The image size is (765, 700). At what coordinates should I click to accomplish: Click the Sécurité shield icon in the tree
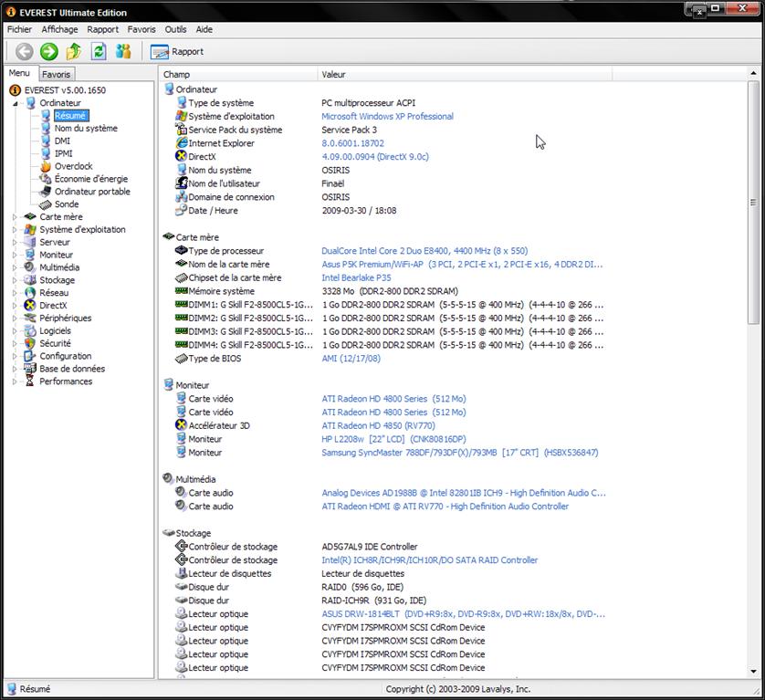[30, 343]
